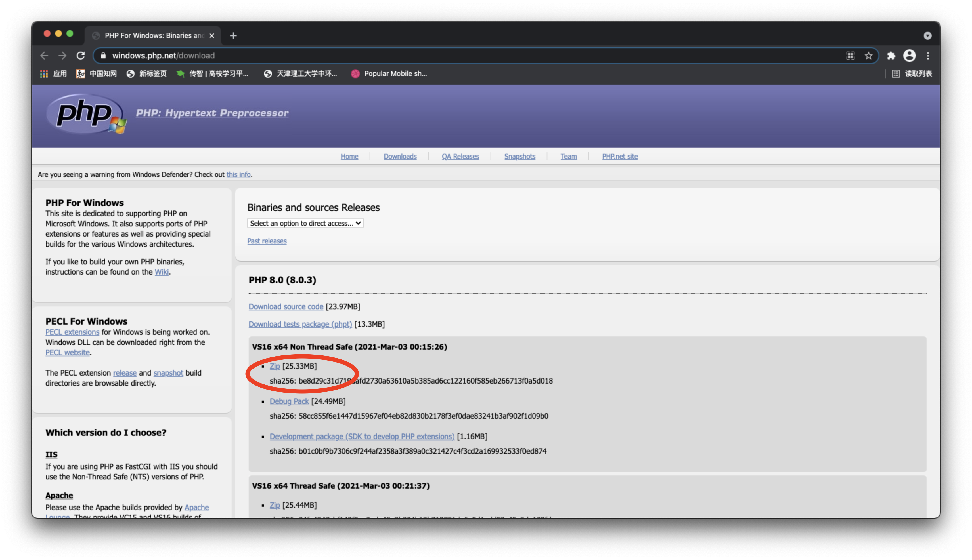Open the Extensions puzzle icon
Screen dimensions: 972x560
891,56
